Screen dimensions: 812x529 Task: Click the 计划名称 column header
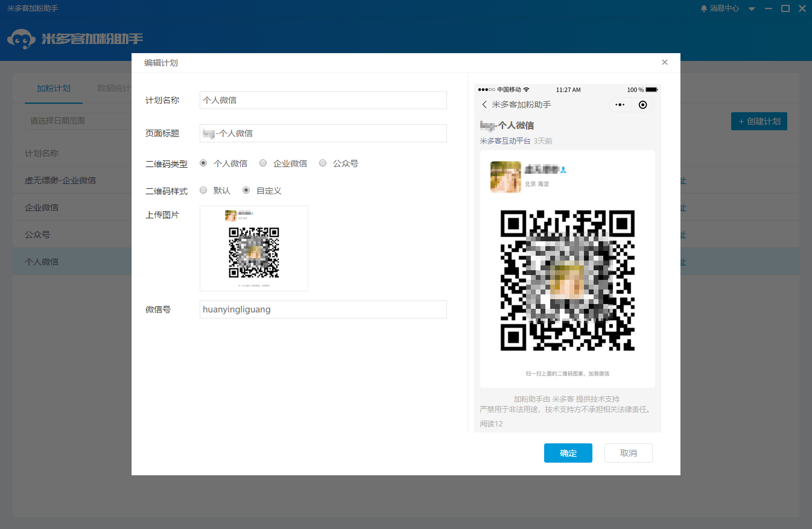(x=42, y=153)
